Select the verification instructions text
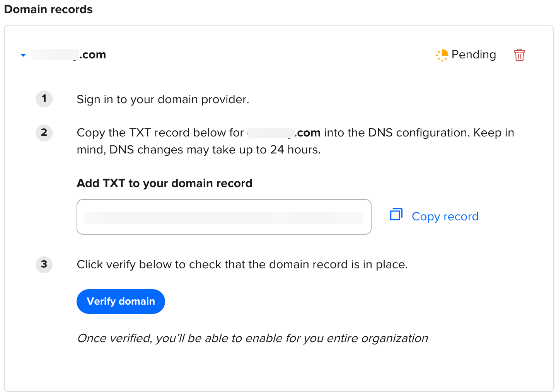The width and height of the screenshot is (556, 392). click(242, 264)
